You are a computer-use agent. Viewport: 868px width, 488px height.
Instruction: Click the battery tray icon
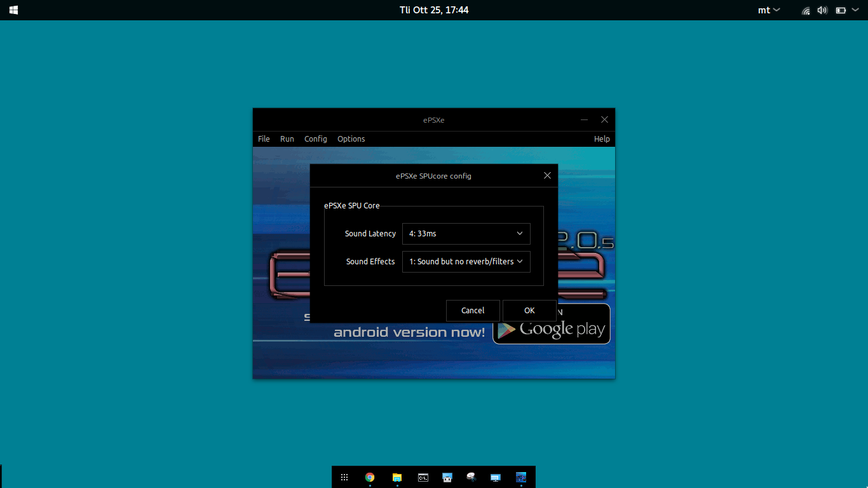[841, 10]
